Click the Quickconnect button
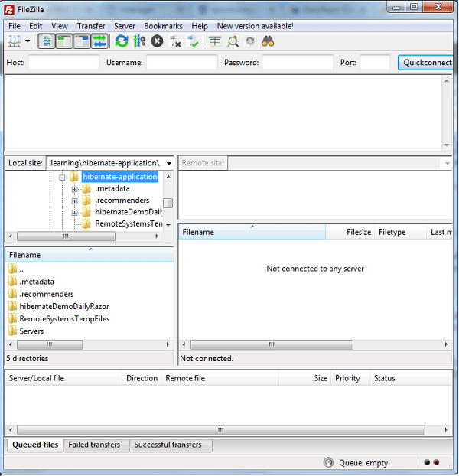The image size is (459, 476). click(425, 63)
